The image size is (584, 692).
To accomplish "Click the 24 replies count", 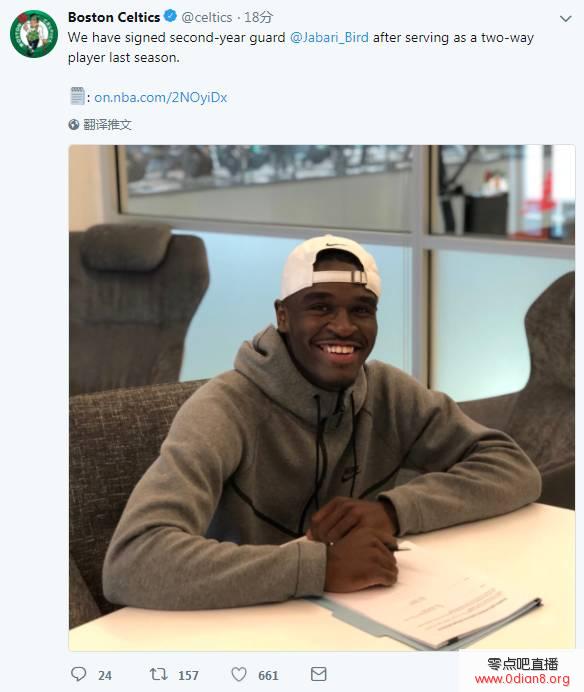I will pos(105,675).
